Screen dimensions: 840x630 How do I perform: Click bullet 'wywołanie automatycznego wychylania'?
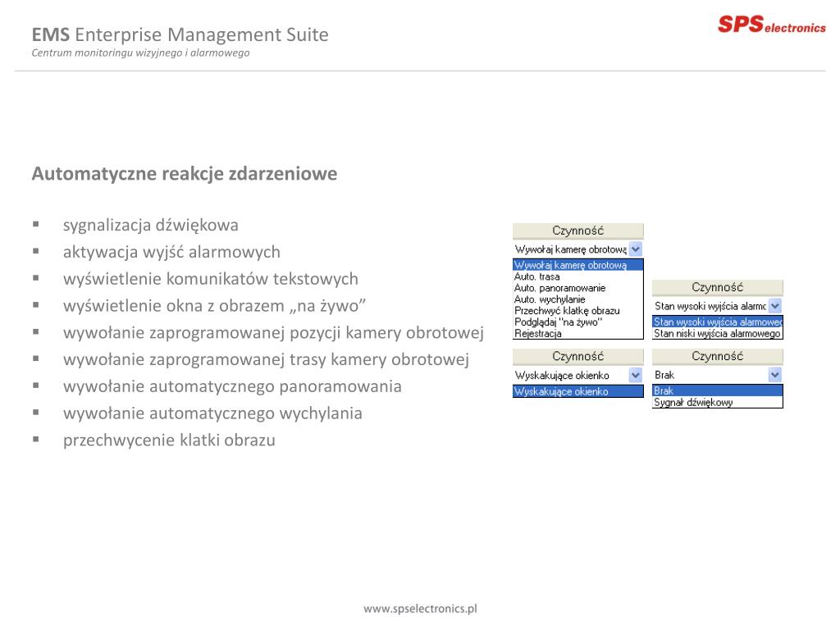click(x=212, y=413)
